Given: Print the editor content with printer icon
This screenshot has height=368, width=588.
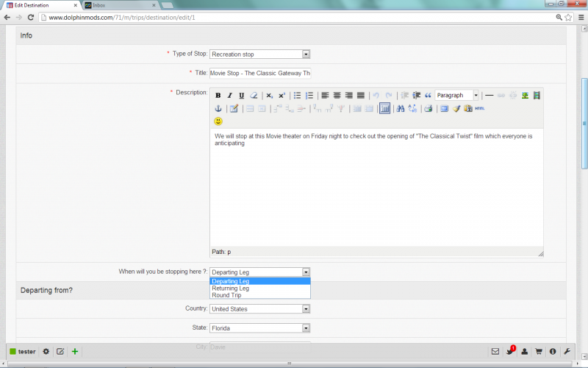Looking at the screenshot, I should click(x=429, y=108).
